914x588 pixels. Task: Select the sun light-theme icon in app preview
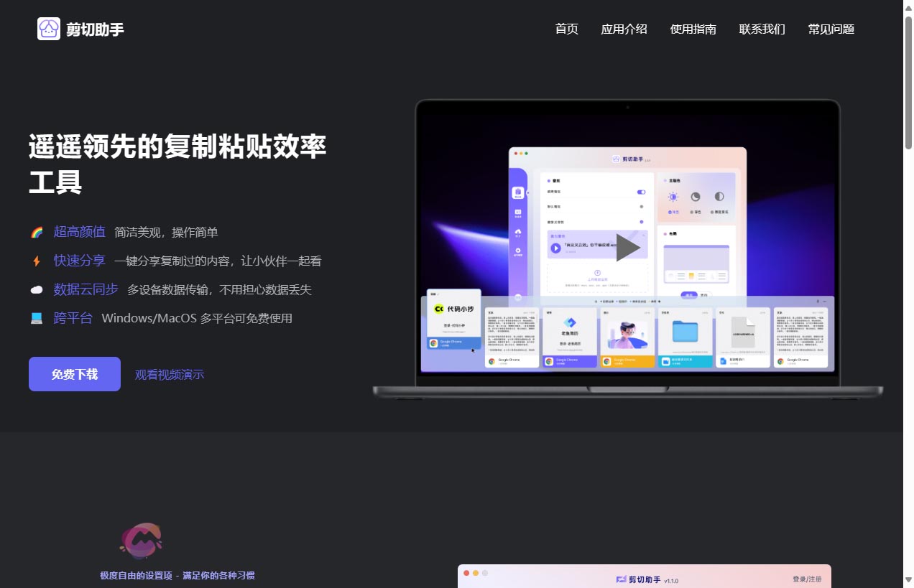coord(673,197)
